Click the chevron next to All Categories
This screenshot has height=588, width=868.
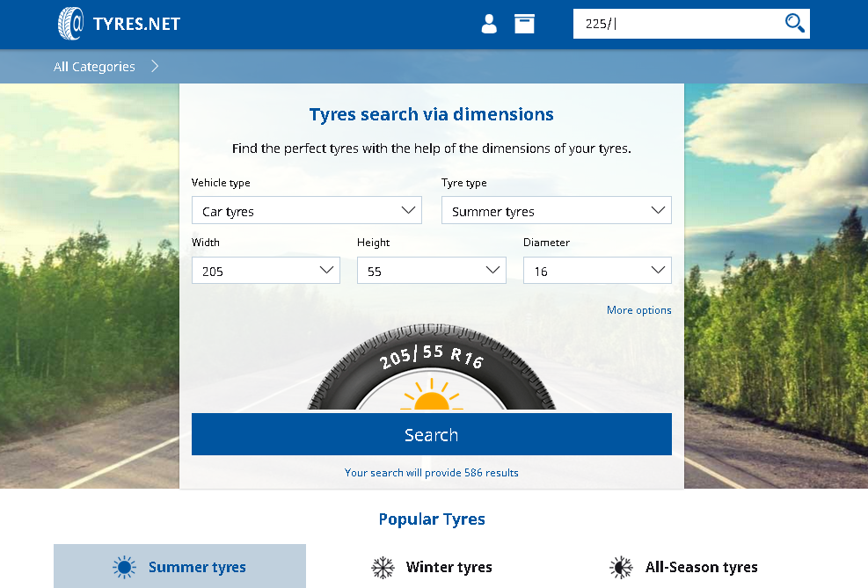click(155, 67)
